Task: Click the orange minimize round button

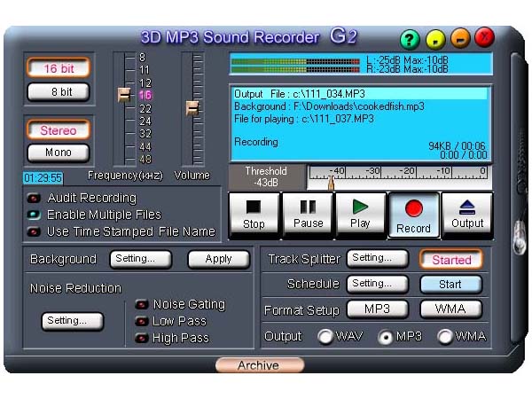Action: point(460,38)
